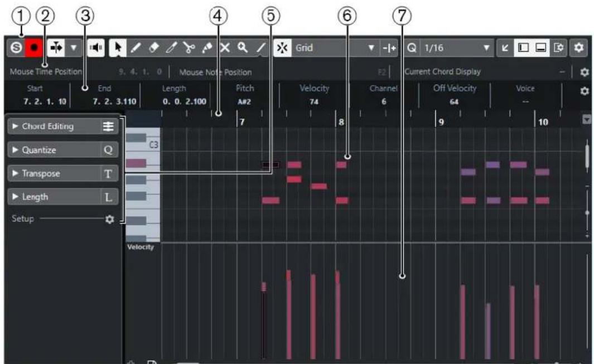The image size is (594, 364).
Task: Click bar 7 in the ruler
Action: pyautogui.click(x=242, y=122)
